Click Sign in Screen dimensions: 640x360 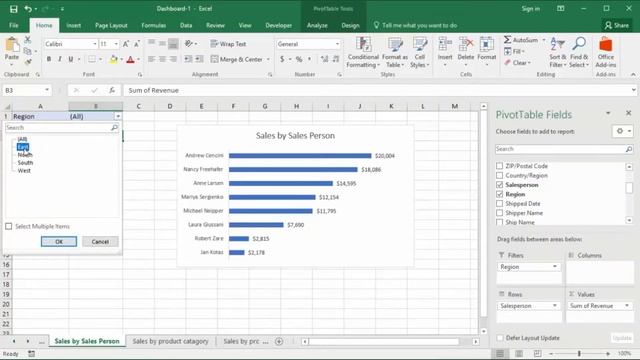[x=531, y=9]
